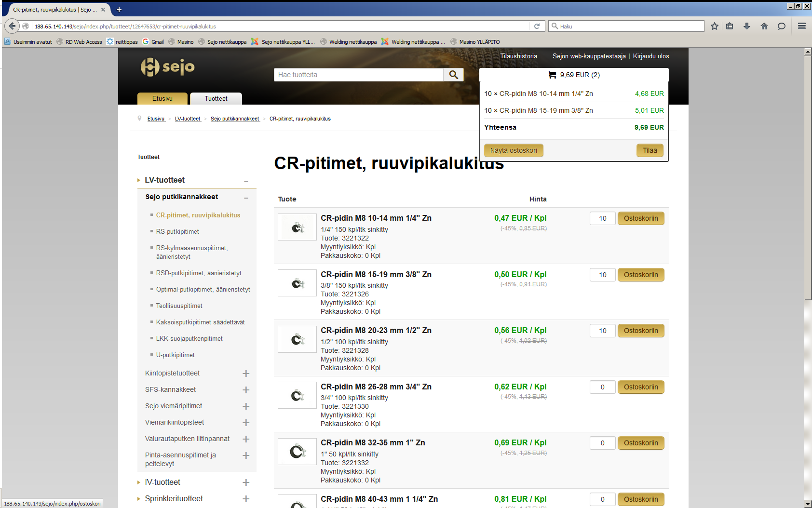Screen dimensions: 812x508
Task: Open the downloads arrow icon
Action: tap(747, 26)
